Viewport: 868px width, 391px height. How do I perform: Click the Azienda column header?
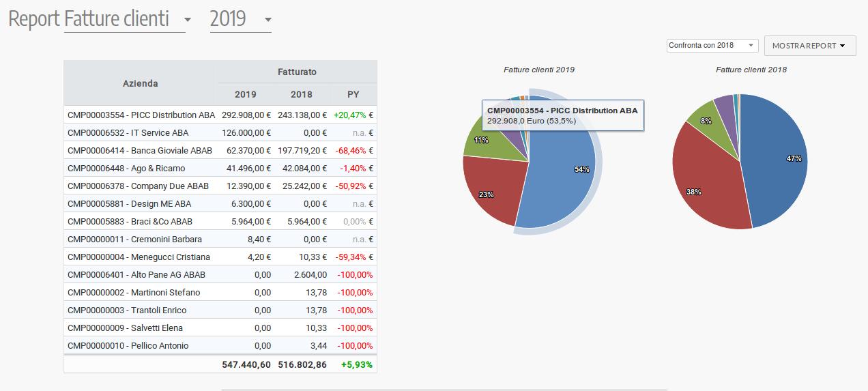point(140,83)
